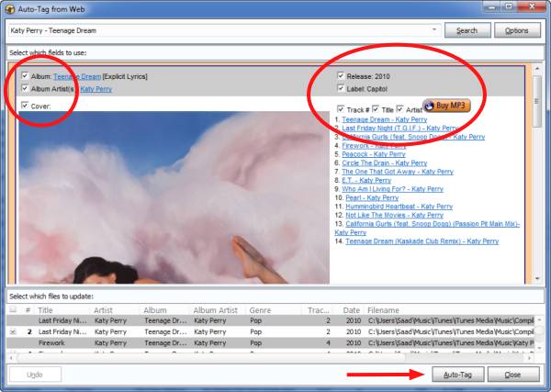Sort files by Artist column header
The image size is (551, 392).
coord(103,310)
